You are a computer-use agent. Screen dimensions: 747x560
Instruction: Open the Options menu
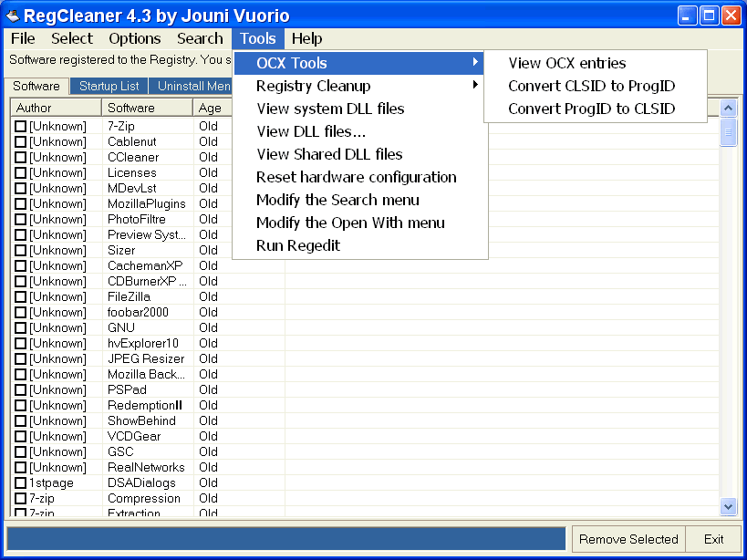(x=135, y=38)
